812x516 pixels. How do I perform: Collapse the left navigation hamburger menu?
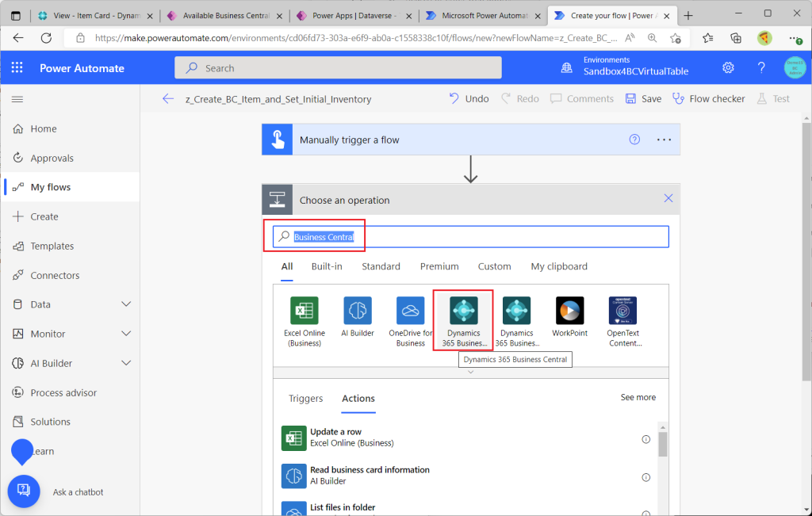[17, 99]
